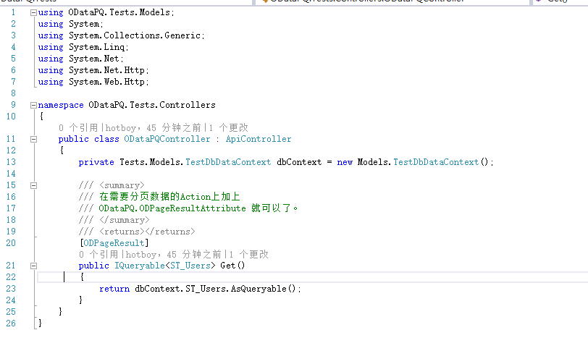The width and height of the screenshot is (588, 364).
Task: Open '0 个引用' CodeLens above ODataPQController class
Action: (78, 128)
